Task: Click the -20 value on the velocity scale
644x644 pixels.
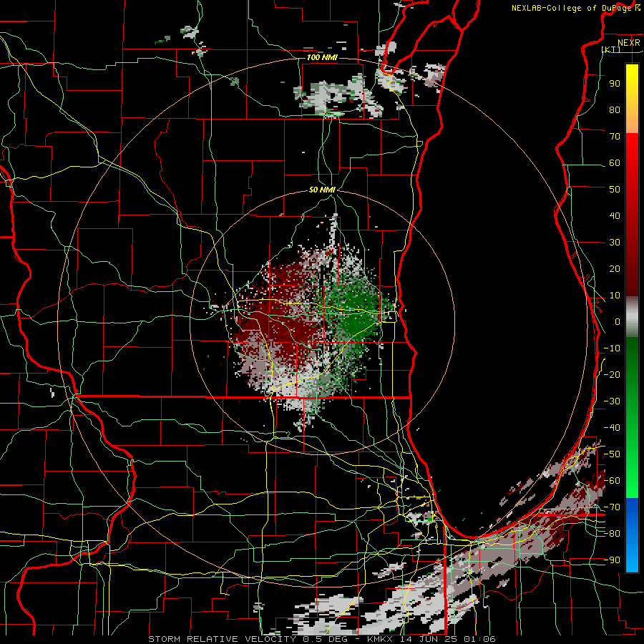Action: pos(612,375)
